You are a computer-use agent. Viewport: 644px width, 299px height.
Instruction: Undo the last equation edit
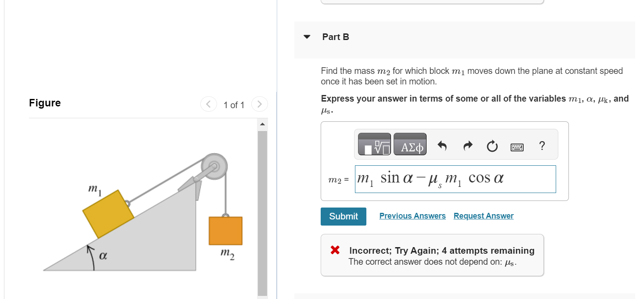click(442, 146)
